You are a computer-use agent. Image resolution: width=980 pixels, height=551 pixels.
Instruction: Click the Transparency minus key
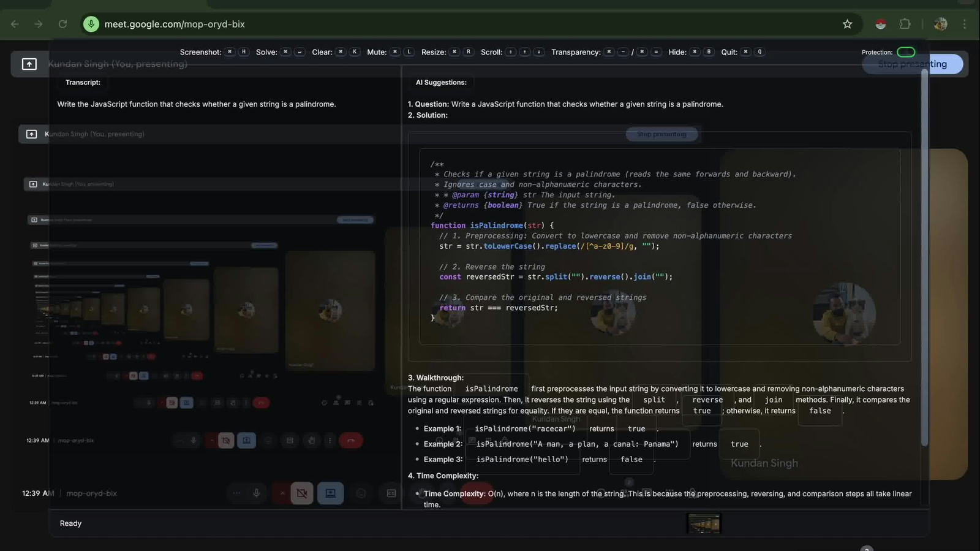click(623, 52)
